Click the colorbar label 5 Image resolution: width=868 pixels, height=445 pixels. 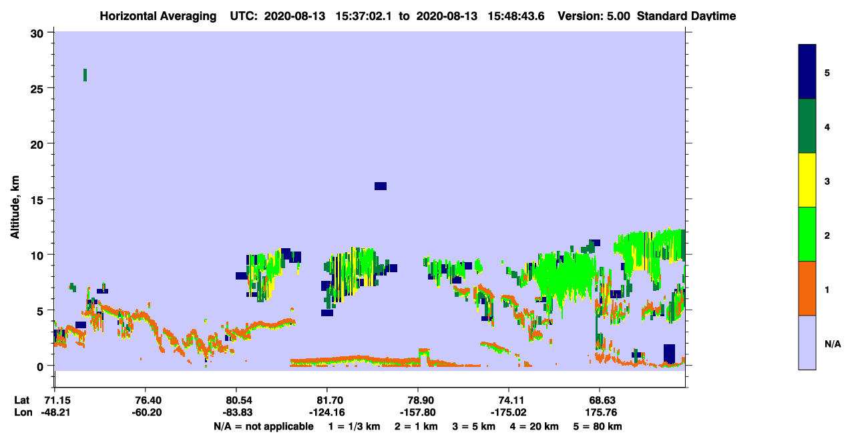(827, 72)
